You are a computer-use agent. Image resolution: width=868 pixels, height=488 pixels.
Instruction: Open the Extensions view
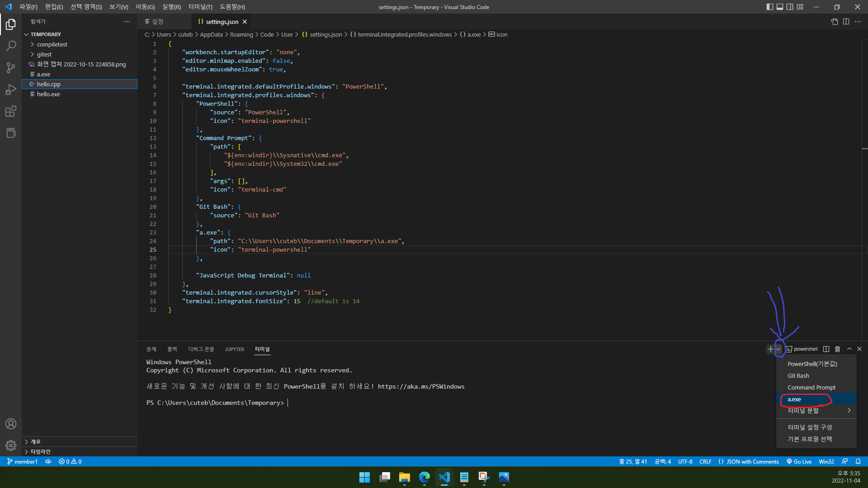point(11,111)
